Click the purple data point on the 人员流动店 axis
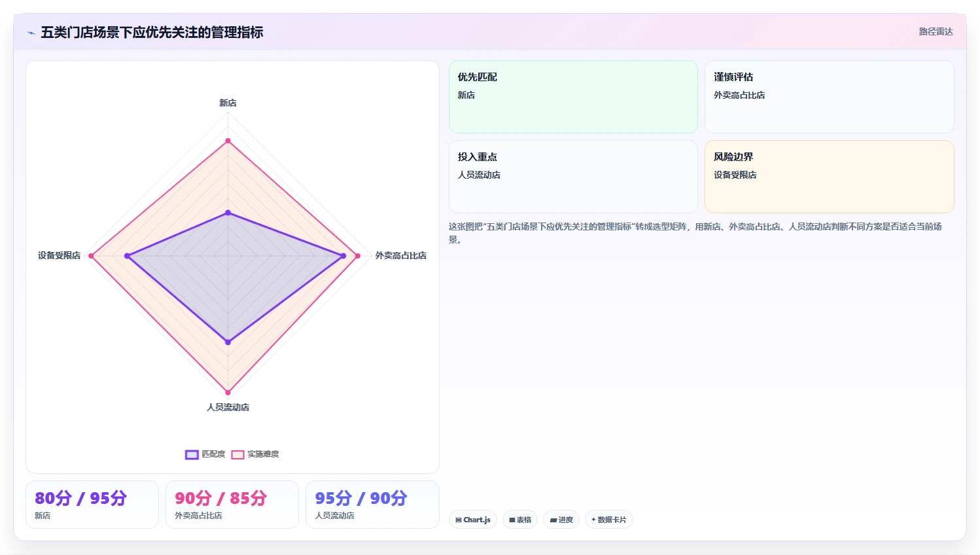This screenshot has height=555, width=980. tap(228, 342)
